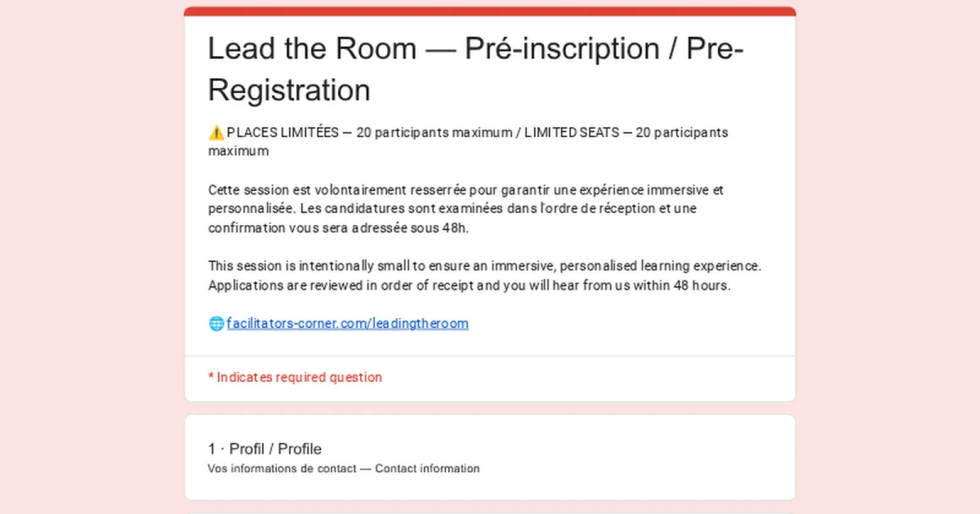Screen dimensions: 980x514
Task: Click the English line 'This session is intentionally small'
Action: coord(484,266)
